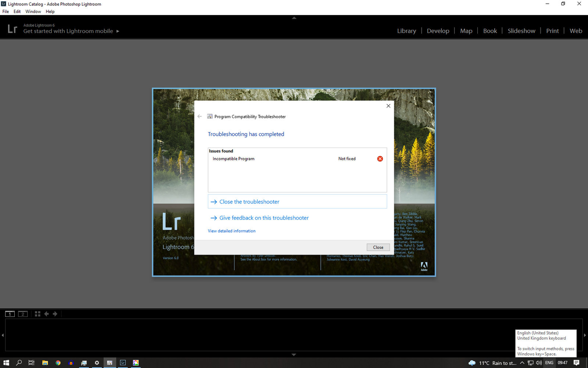Screen dimensions: 588x368
Task: Click the back navigation arrow above the filmstrip
Action: coord(46,314)
